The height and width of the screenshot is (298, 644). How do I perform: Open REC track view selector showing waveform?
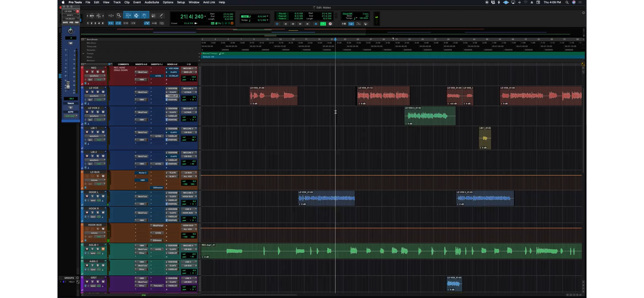tap(94, 76)
